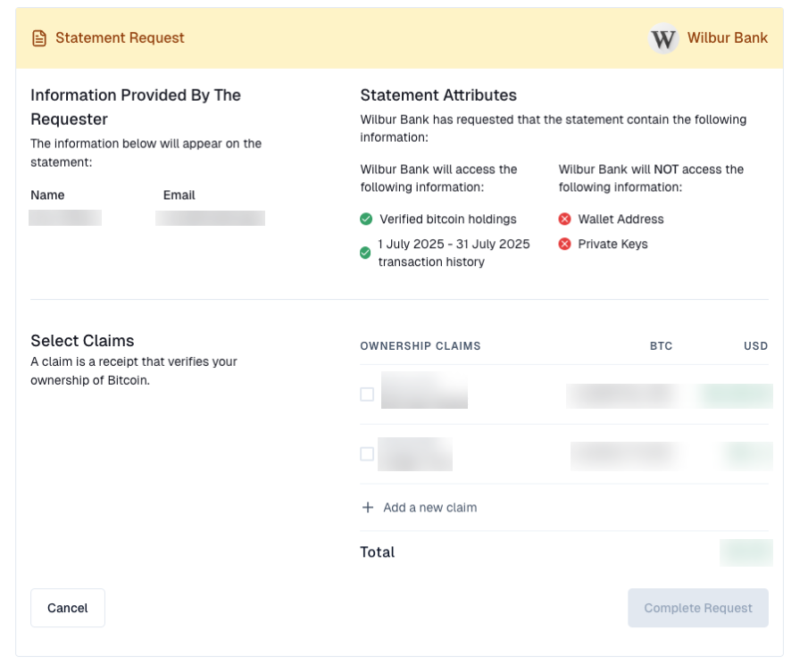Click the 1 July 2025 - 31 July 2025 text

(454, 245)
